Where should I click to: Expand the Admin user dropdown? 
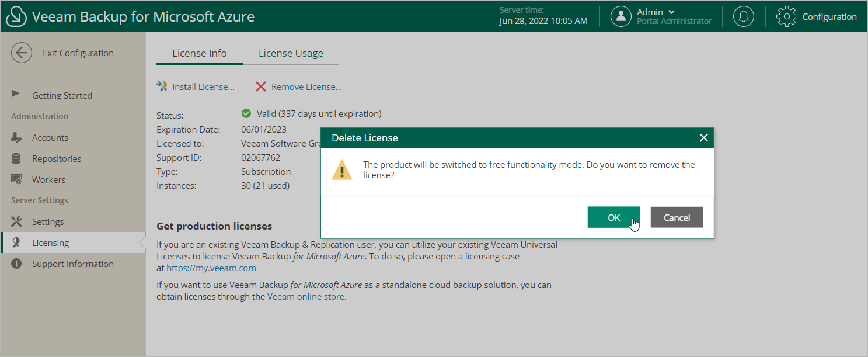671,12
